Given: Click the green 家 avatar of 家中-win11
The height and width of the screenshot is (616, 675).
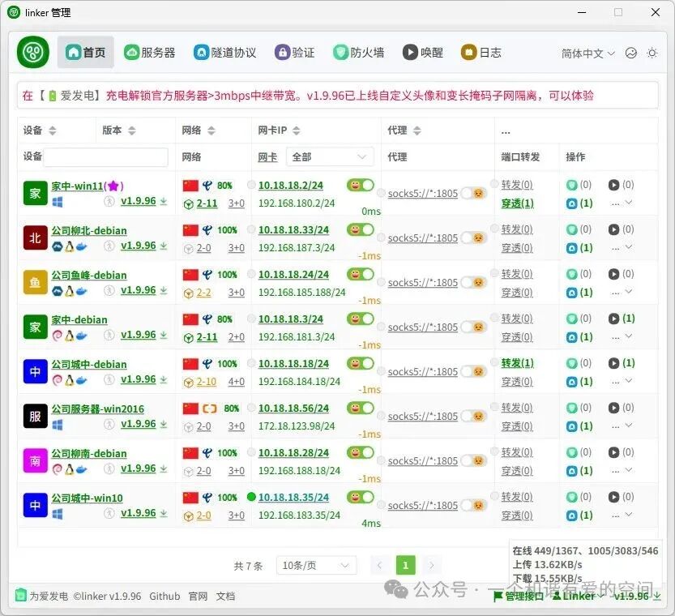Looking at the screenshot, I should (x=36, y=193).
